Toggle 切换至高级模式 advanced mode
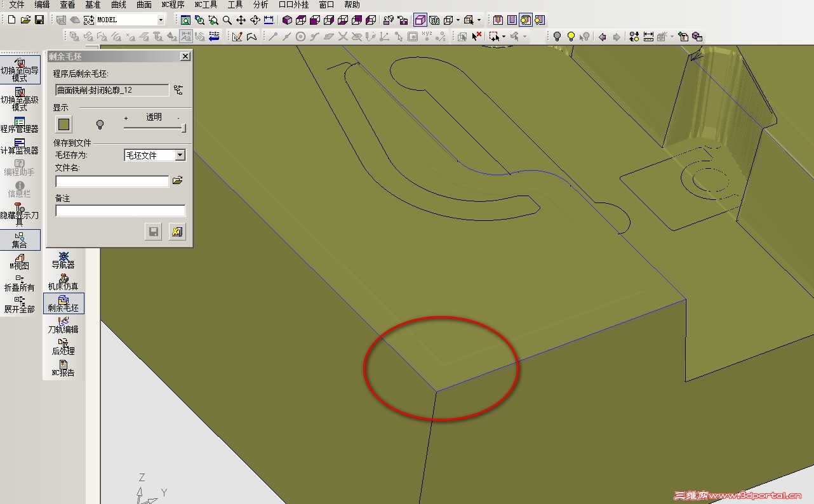This screenshot has width=814, height=504. (20, 99)
